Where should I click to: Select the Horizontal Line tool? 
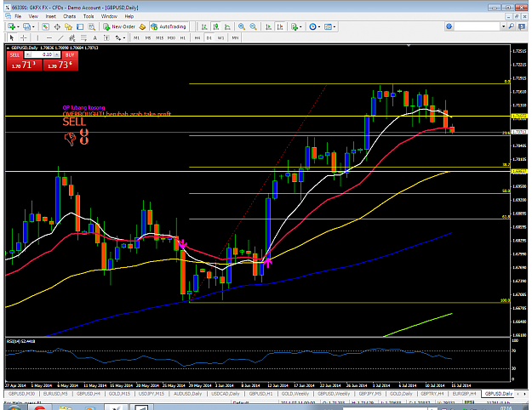[x=49, y=37]
